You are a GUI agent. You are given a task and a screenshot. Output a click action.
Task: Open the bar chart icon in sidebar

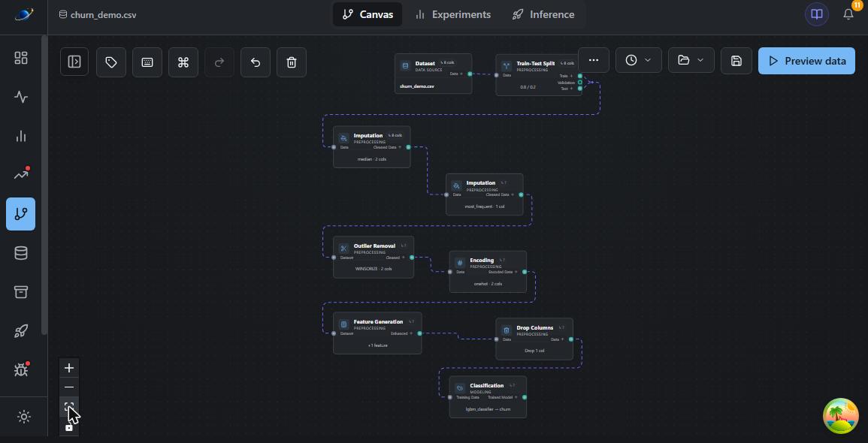[x=20, y=136]
